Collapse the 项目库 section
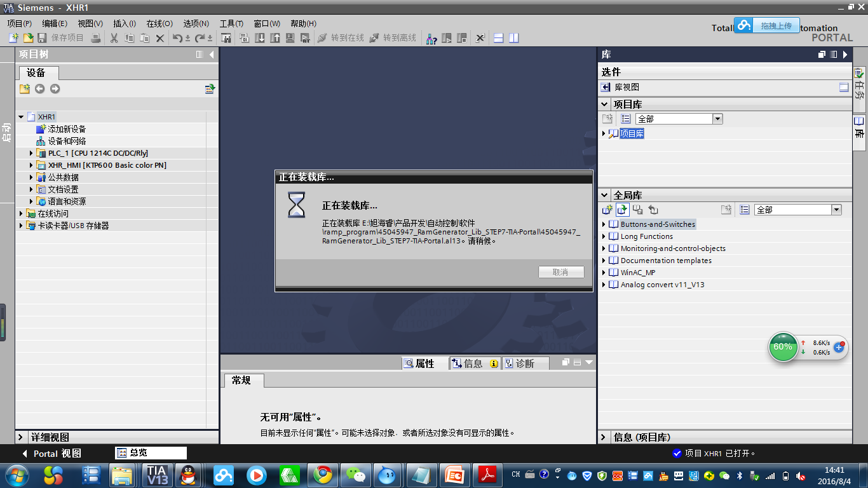 point(604,104)
